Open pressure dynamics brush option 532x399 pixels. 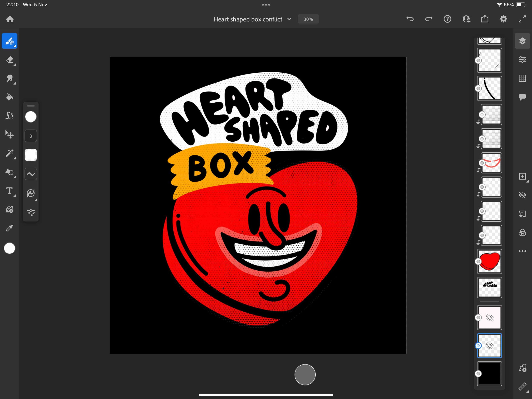(x=31, y=193)
